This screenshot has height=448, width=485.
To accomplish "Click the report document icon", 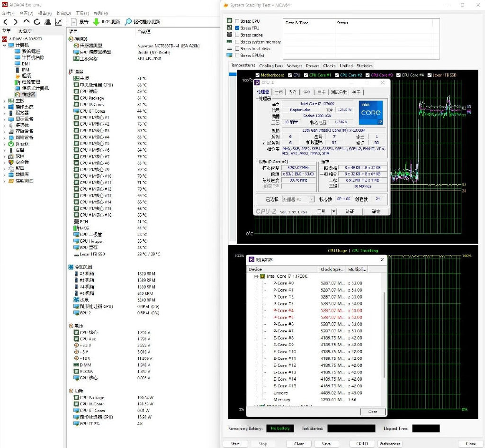I will pos(74,22).
